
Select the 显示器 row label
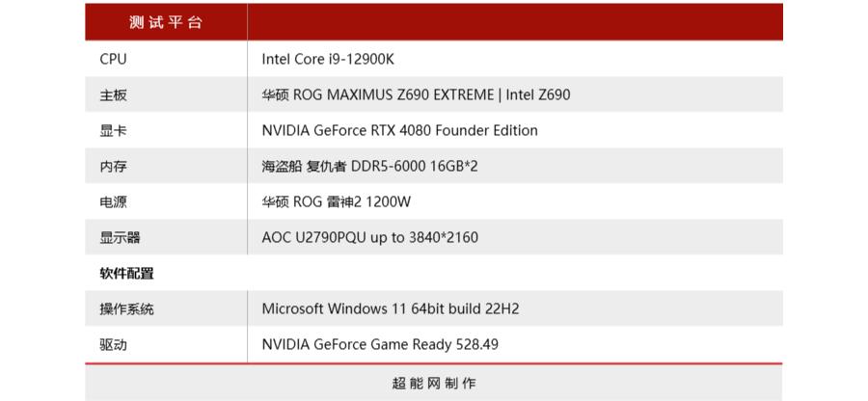coord(120,237)
